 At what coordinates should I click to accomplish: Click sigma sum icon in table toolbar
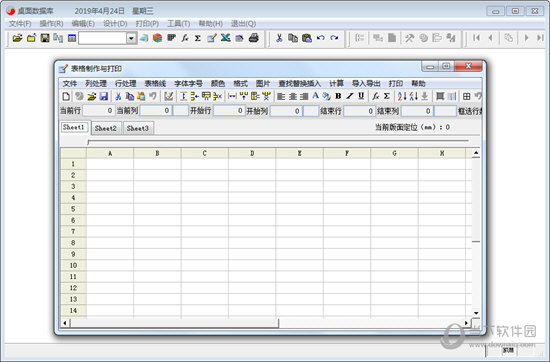pos(387,96)
